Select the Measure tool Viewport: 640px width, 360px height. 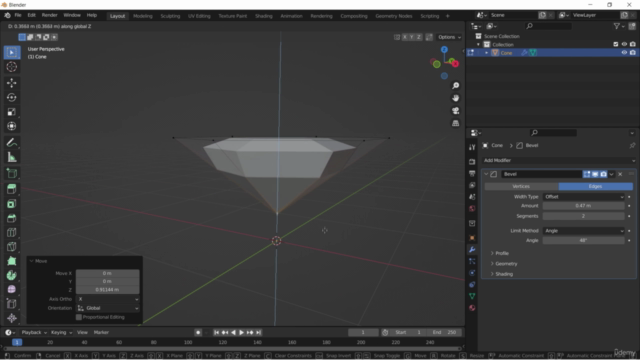pos(11,157)
